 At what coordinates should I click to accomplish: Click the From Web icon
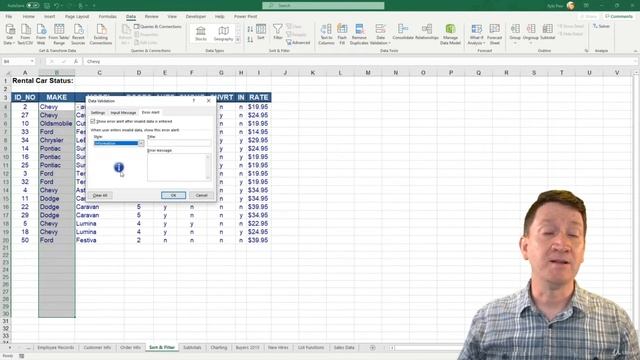41,34
